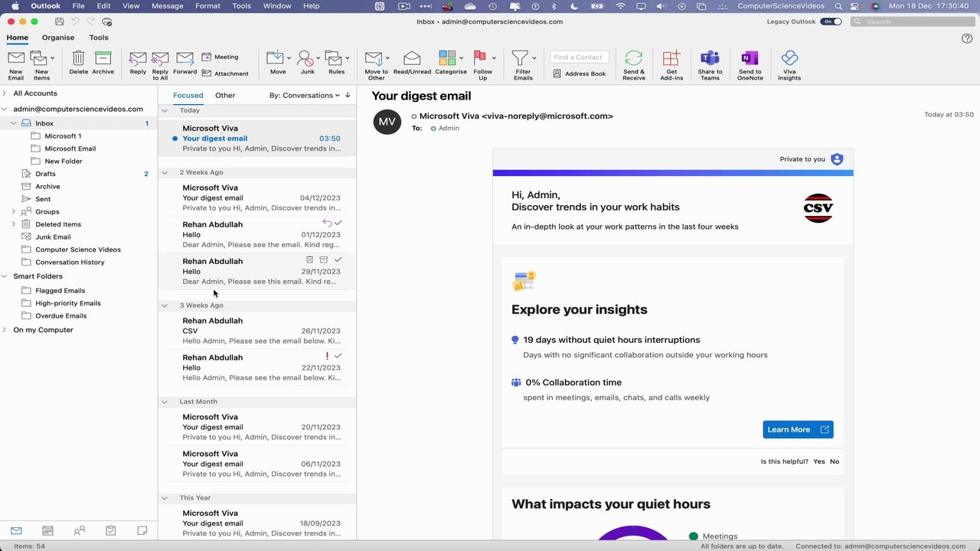Open the Categorise dropdown
Viewport: 980px width, 551px height.
pos(461,58)
